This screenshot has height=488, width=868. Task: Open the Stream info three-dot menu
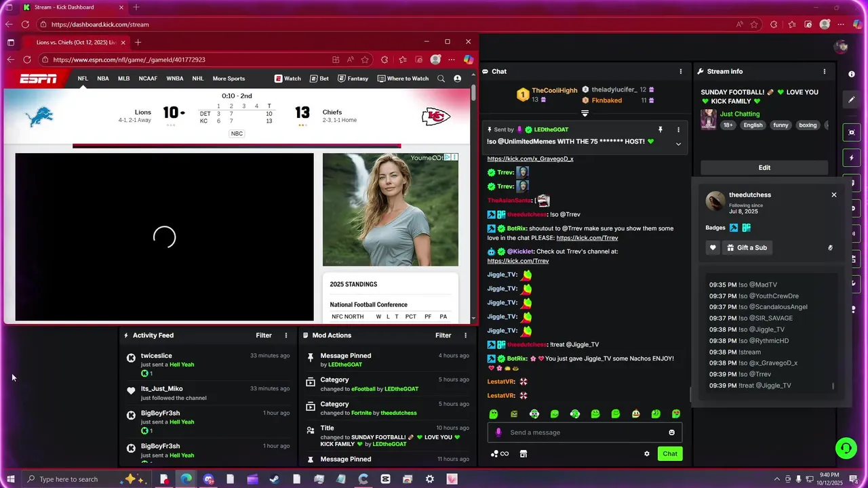tap(825, 71)
